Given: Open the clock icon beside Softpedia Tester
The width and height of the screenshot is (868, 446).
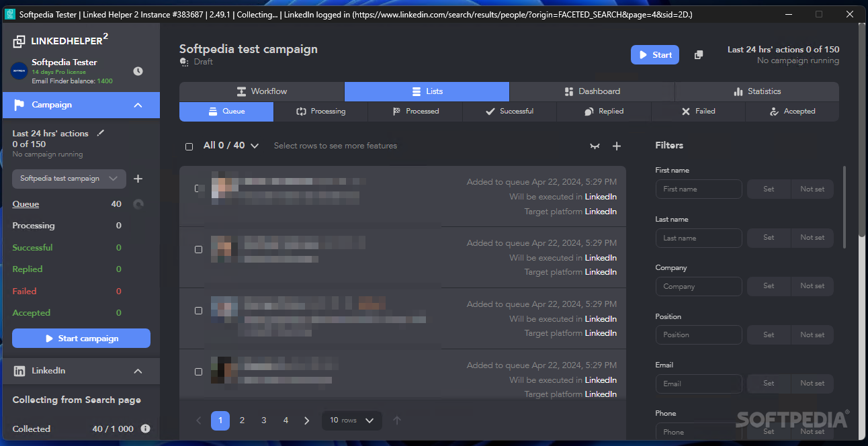Looking at the screenshot, I should click(x=138, y=71).
